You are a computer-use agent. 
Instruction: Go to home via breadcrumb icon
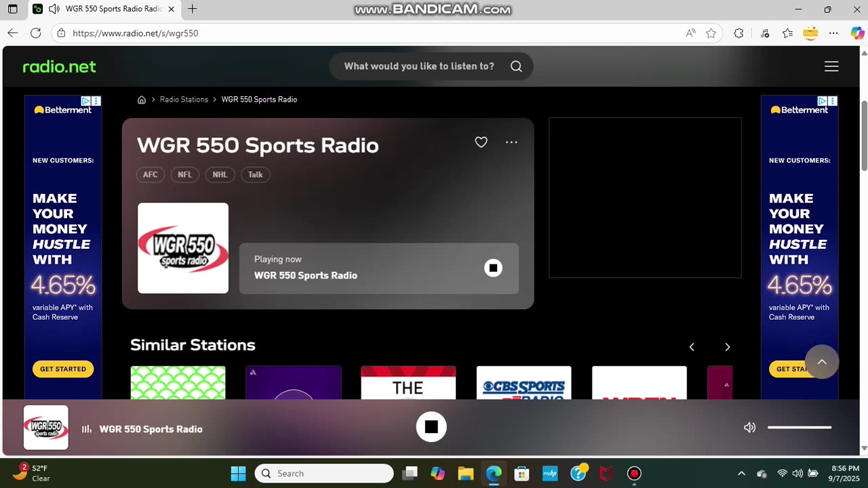coord(142,100)
